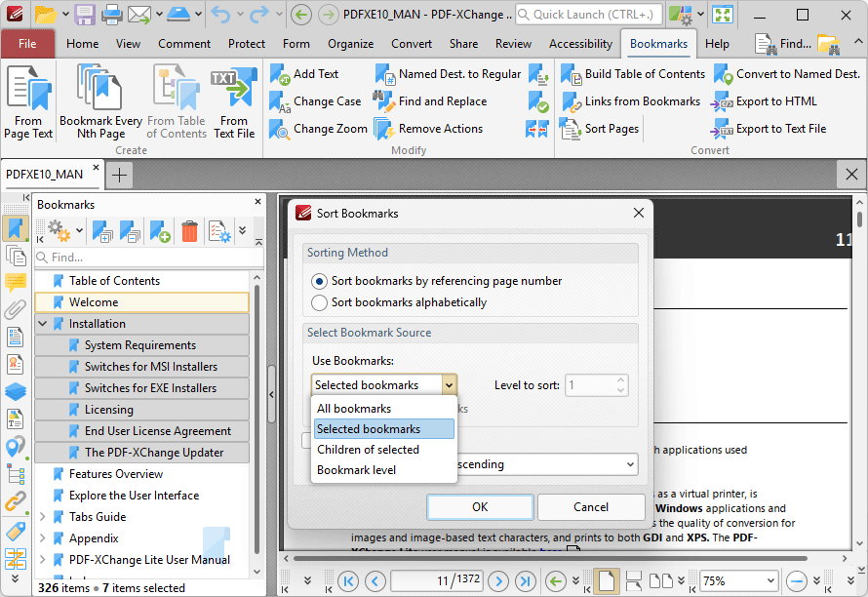Click document horizontal scrollbar

point(550,558)
